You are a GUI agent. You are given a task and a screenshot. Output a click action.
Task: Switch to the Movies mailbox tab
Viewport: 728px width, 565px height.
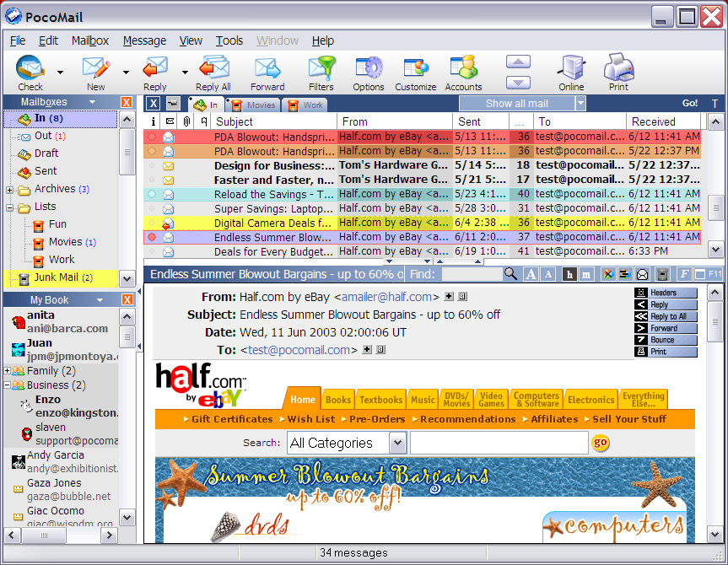click(254, 105)
